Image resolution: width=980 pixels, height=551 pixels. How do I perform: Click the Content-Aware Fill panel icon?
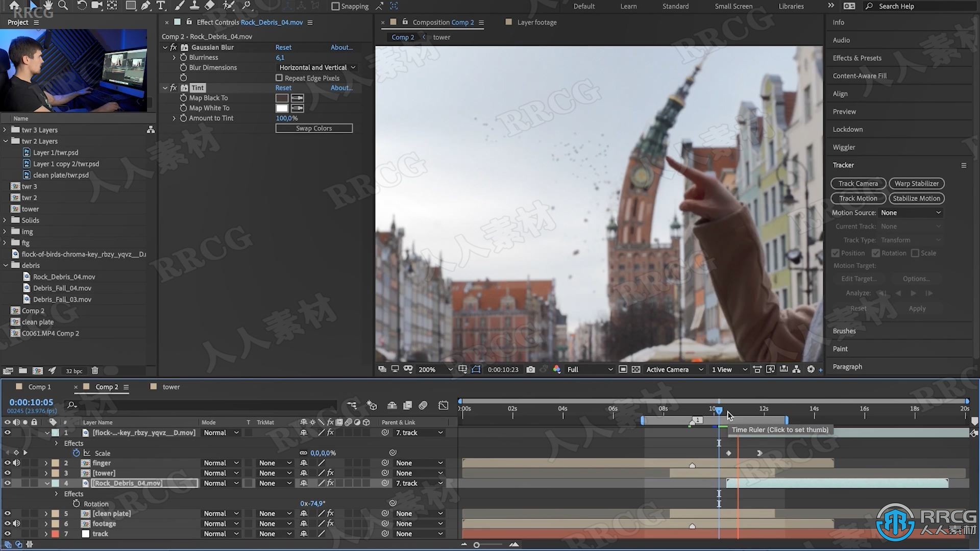pyautogui.click(x=860, y=76)
